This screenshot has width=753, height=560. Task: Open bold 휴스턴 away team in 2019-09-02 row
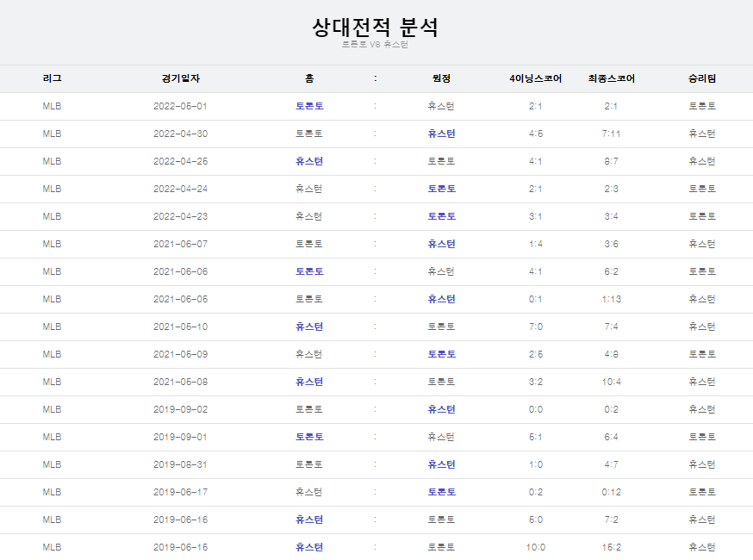click(441, 410)
